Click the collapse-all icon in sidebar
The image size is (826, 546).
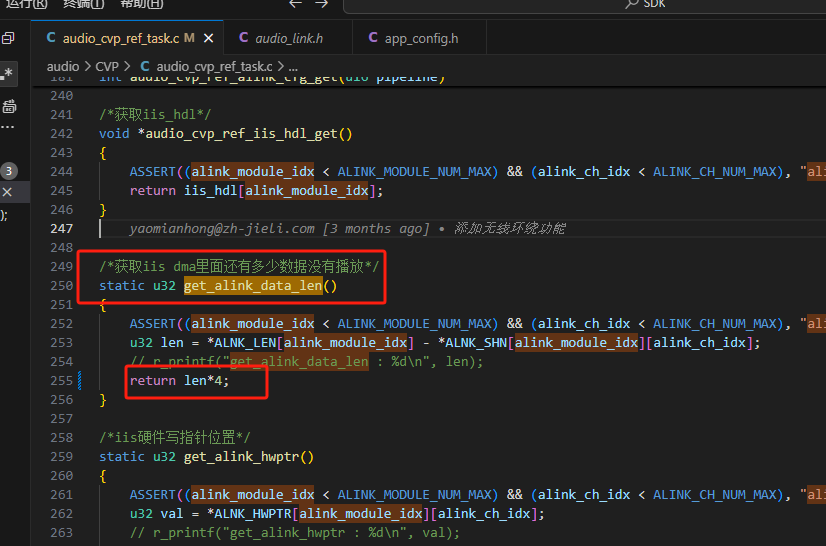tap(8, 38)
